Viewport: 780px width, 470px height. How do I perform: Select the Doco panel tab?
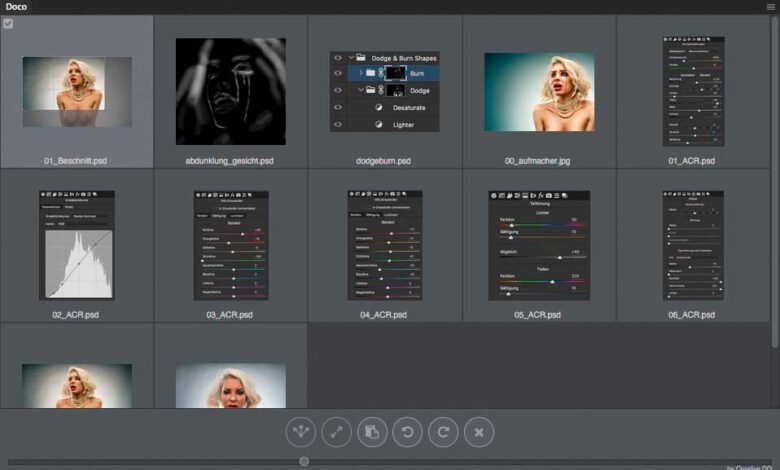[x=15, y=7]
